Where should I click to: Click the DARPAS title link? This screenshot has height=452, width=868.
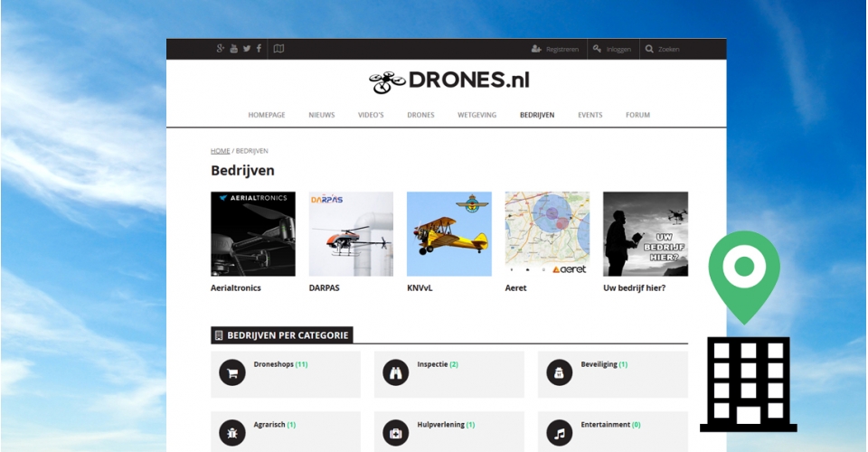[324, 287]
